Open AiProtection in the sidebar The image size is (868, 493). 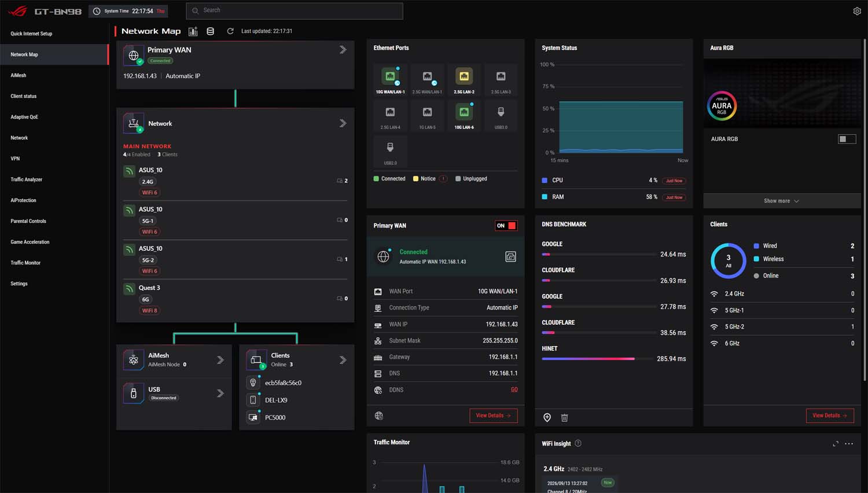pos(54,200)
